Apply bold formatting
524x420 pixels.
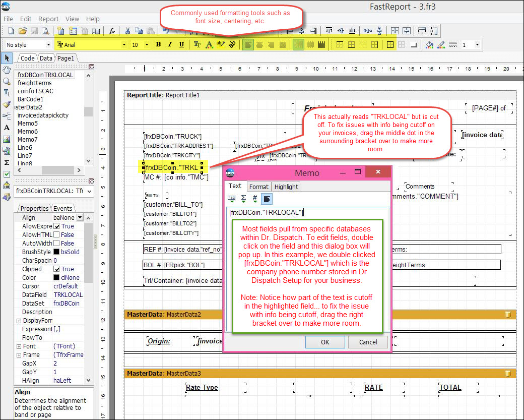tap(158, 44)
